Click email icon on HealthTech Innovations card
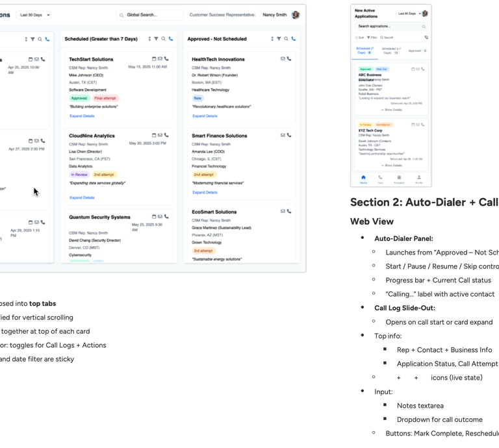 coord(283,59)
